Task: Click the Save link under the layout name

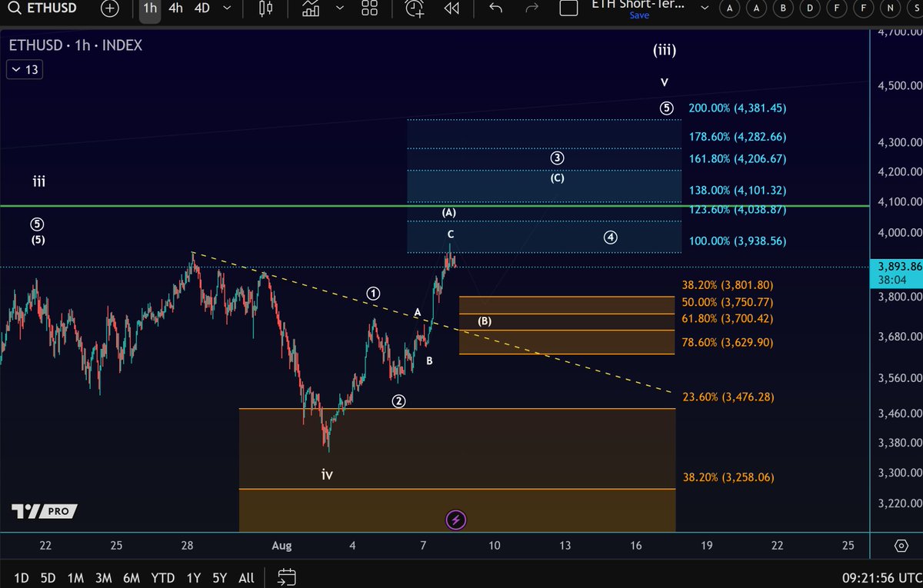Action: click(639, 15)
